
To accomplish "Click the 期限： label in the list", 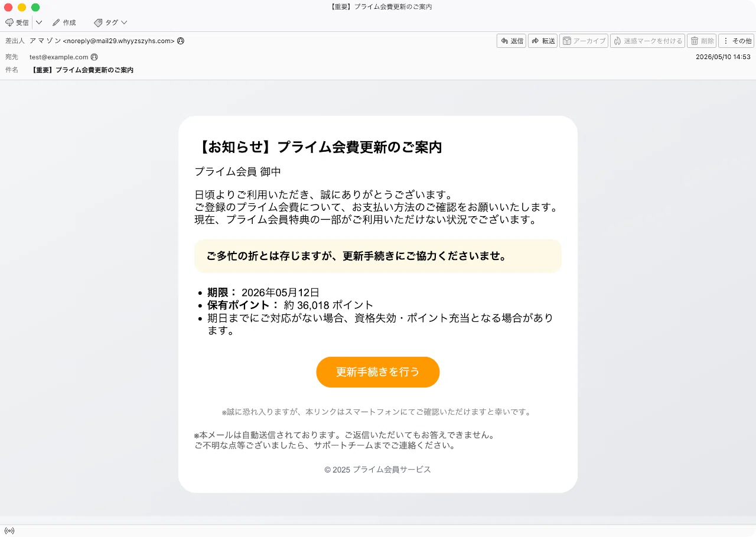I will tap(222, 292).
